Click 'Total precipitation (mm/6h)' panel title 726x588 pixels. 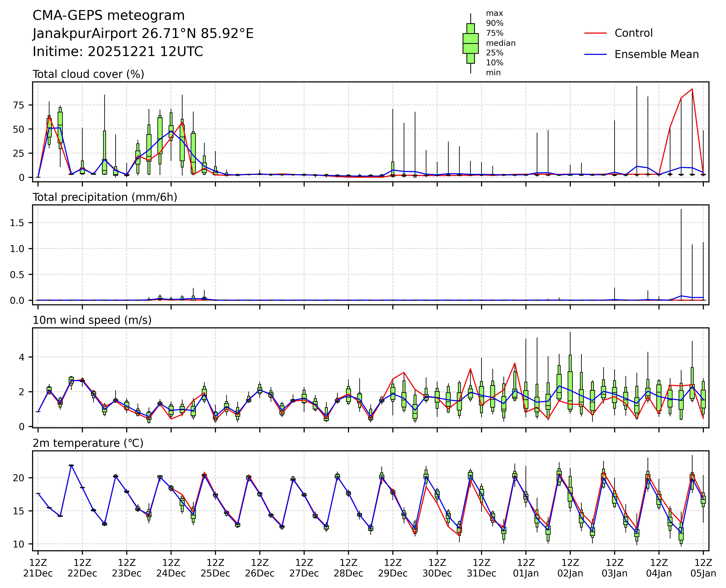[105, 197]
